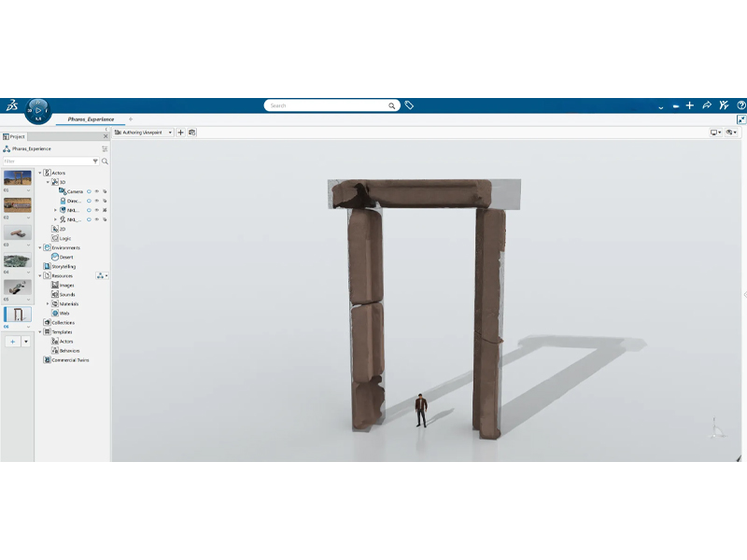Switch to the Pharos_Experience tab
The height and width of the screenshot is (560, 747).
91,119
